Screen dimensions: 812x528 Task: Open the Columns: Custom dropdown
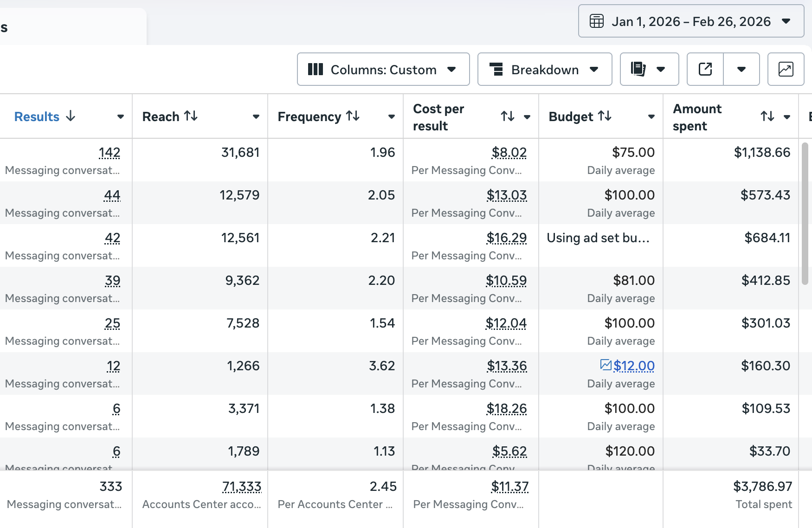383,70
